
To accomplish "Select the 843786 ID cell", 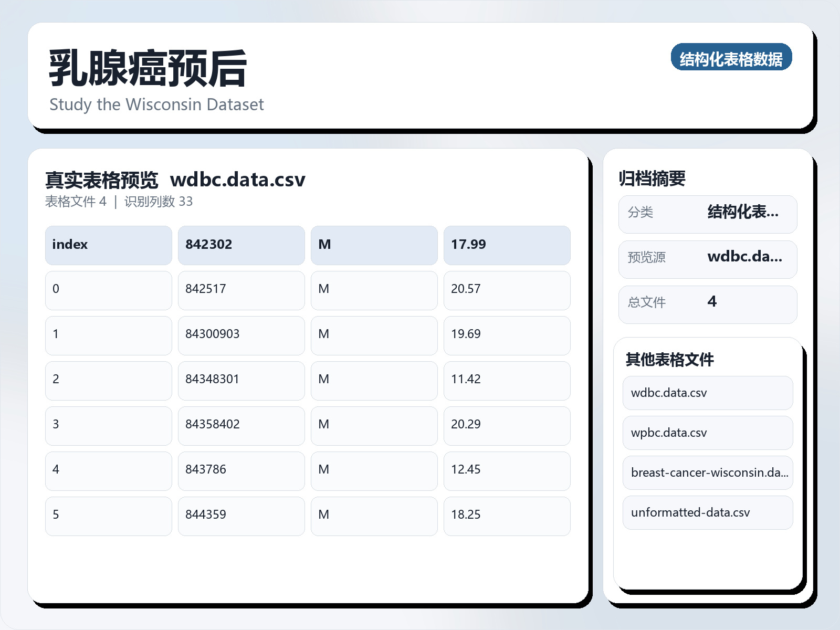I will pos(241,470).
